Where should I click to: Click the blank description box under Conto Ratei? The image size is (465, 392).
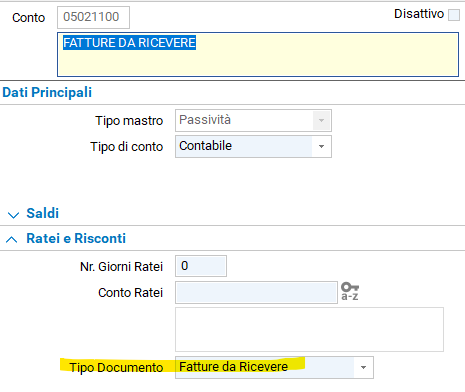[x=309, y=329]
